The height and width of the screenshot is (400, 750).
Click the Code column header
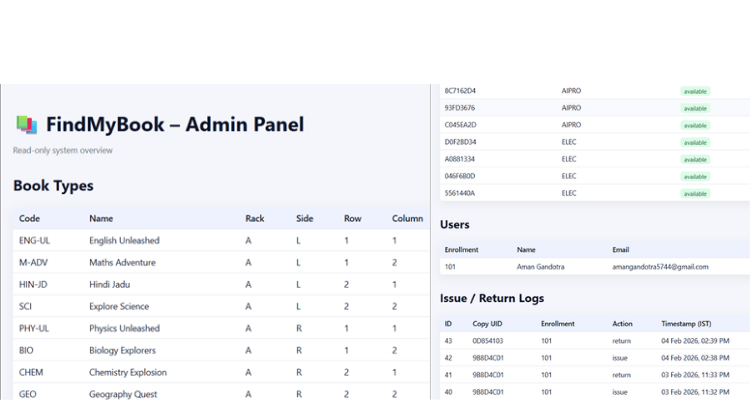tap(29, 218)
